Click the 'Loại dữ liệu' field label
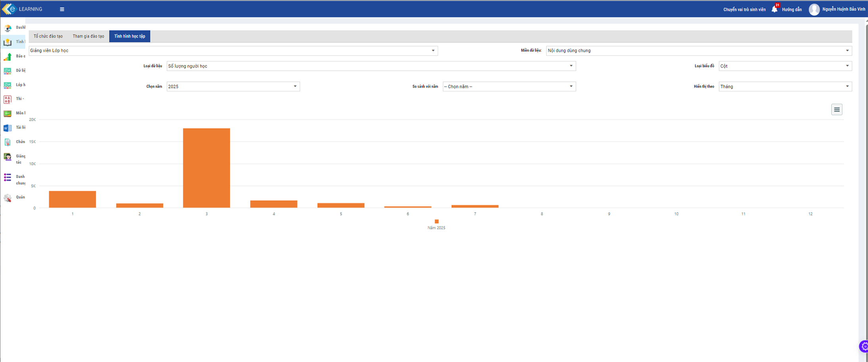Image resolution: width=868 pixels, height=362 pixels. click(153, 66)
